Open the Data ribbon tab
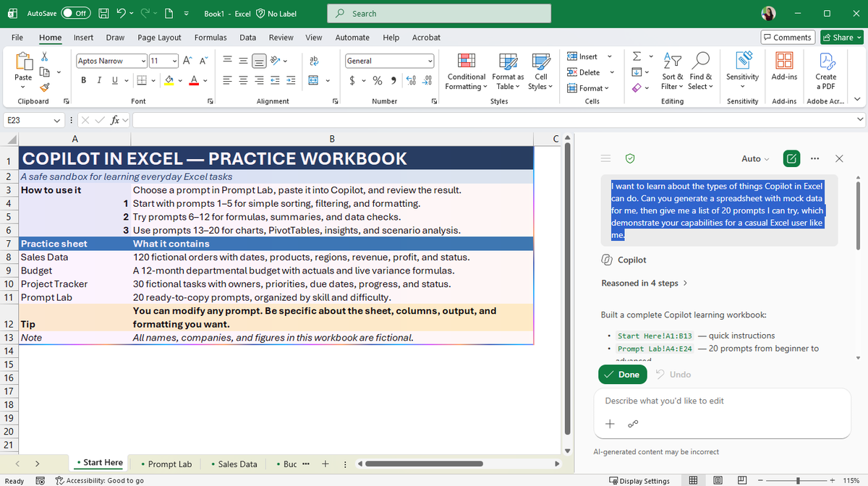The image size is (868, 486). 247,37
